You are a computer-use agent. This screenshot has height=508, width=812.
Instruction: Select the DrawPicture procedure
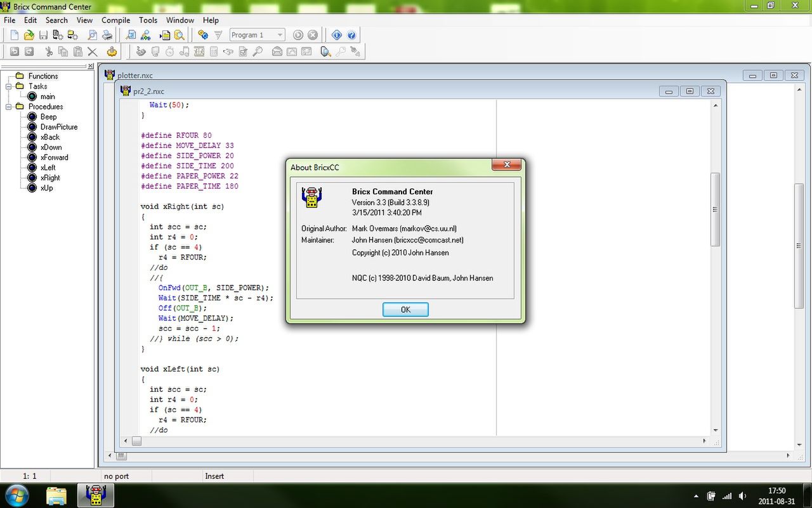tap(59, 127)
